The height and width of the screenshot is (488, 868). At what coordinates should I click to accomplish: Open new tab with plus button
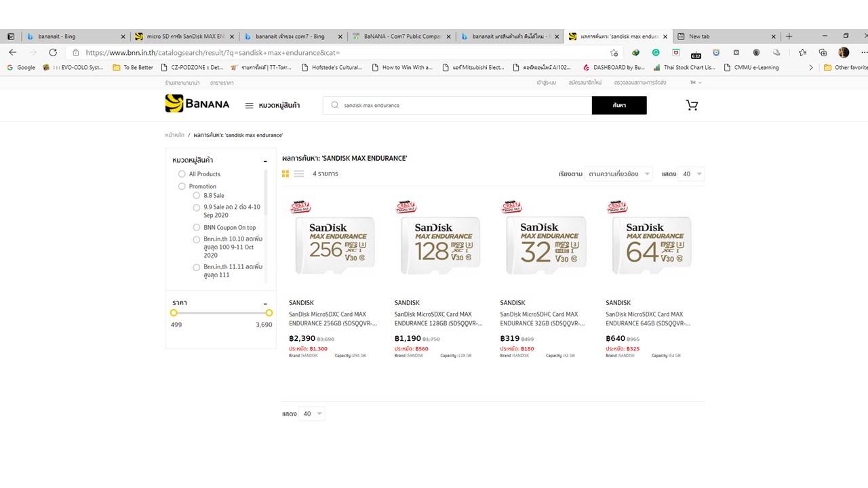[789, 37]
